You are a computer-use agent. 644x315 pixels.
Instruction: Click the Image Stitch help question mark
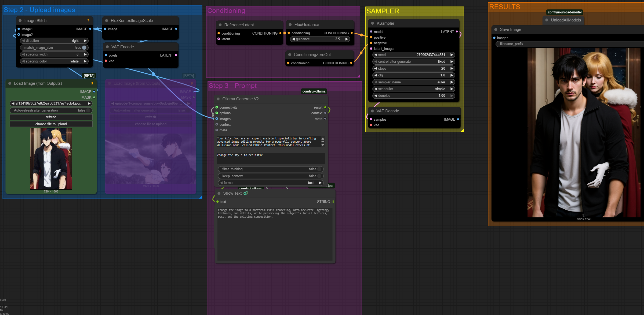(88, 21)
